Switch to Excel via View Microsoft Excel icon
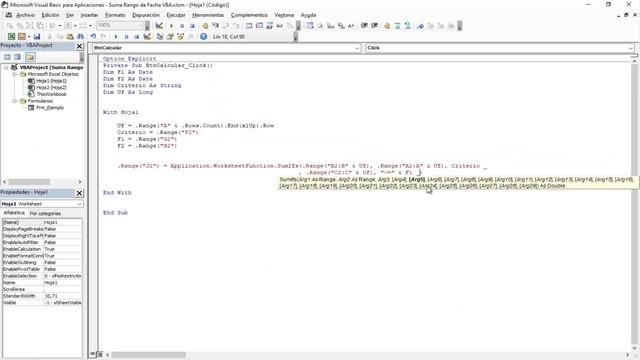Image resolution: width=640 pixels, height=360 pixels. click(x=11, y=37)
